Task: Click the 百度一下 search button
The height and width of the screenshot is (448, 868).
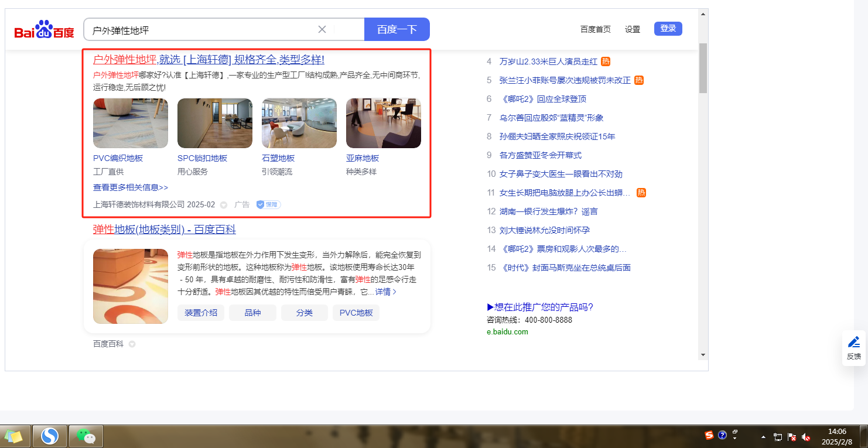Action: [x=397, y=29]
